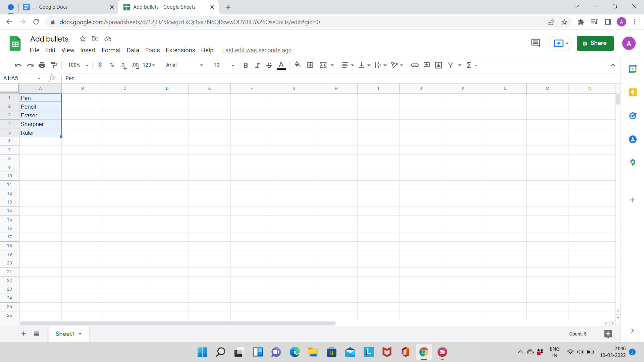The width and height of the screenshot is (644, 362).
Task: Click the currency $ formatting icon
Action: pos(100,65)
